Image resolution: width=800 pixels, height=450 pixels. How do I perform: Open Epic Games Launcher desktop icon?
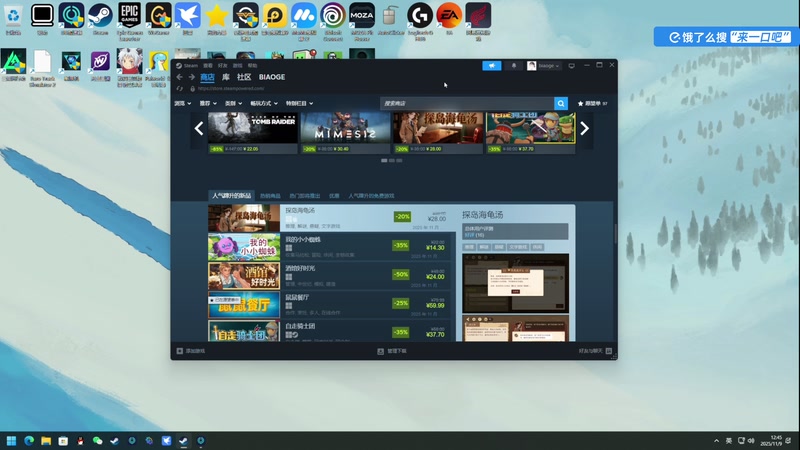click(x=130, y=20)
